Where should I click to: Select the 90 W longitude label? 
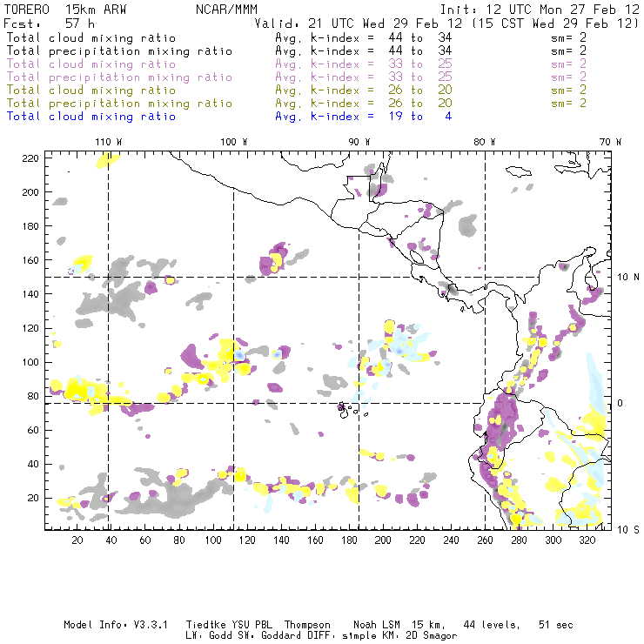(359, 142)
